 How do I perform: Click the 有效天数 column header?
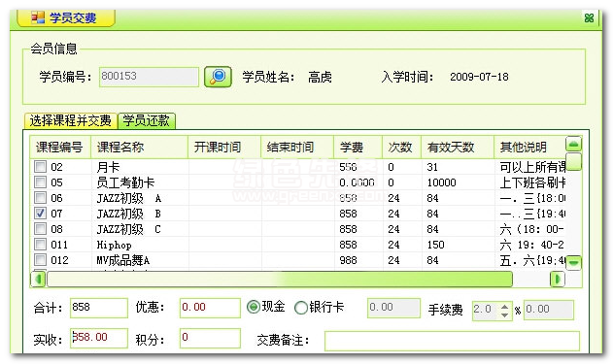(458, 147)
